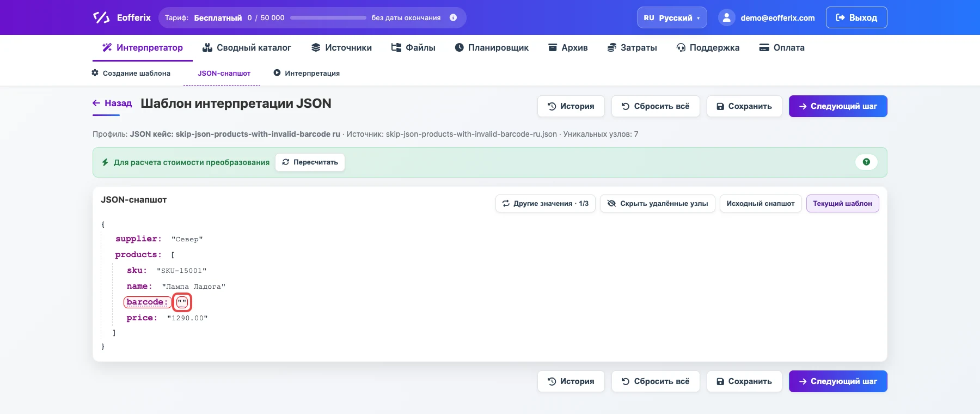Screen dimensions: 980x414
Task: Click value "Лампа Ладога"
Action: (193, 287)
